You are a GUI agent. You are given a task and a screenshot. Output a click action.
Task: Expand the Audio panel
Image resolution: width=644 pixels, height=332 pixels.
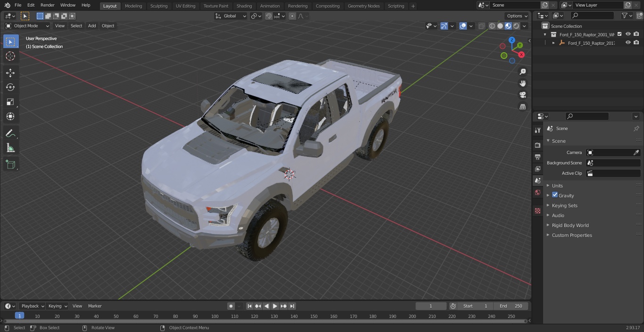click(x=558, y=215)
